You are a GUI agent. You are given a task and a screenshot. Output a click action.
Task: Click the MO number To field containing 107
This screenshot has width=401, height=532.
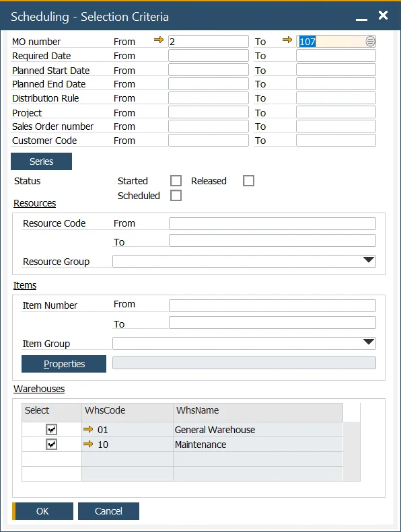[x=336, y=42]
